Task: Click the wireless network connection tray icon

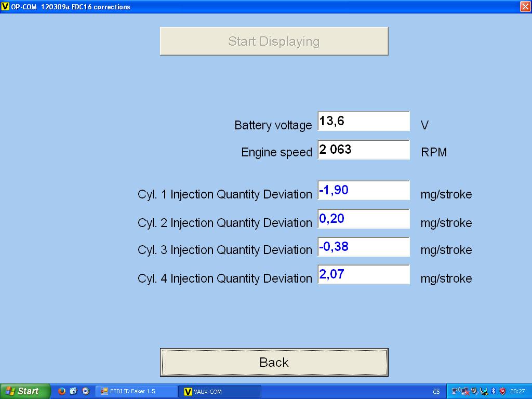Action: [x=456, y=391]
